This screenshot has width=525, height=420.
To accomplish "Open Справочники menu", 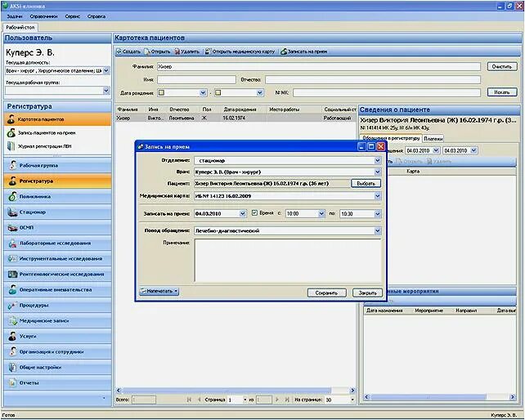I will pyautogui.click(x=43, y=16).
